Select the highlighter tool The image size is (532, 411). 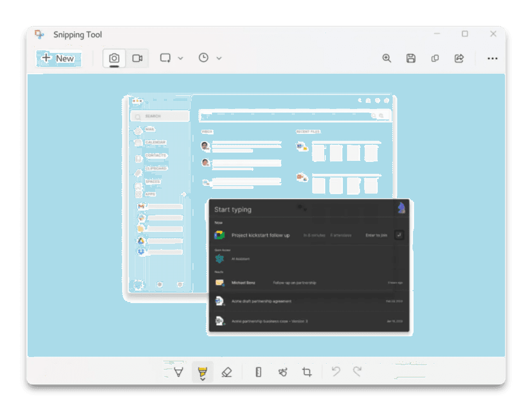203,369
